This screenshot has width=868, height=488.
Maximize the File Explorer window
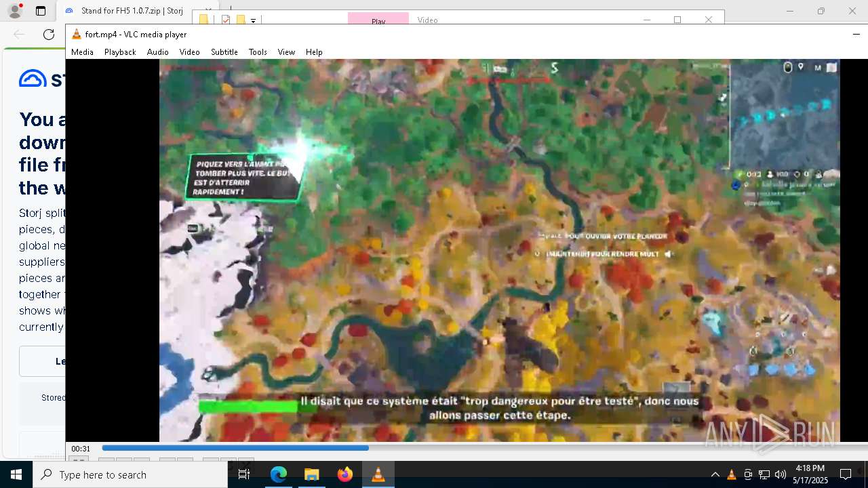click(677, 20)
